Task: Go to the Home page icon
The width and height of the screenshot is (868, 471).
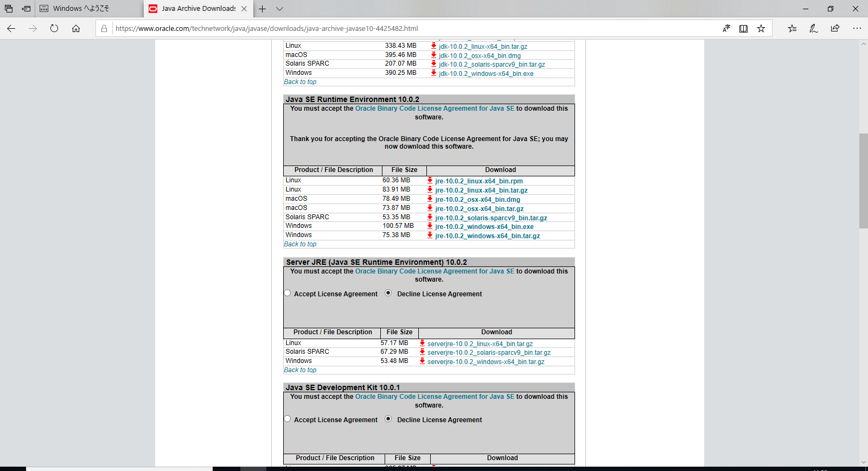Action: [76, 28]
